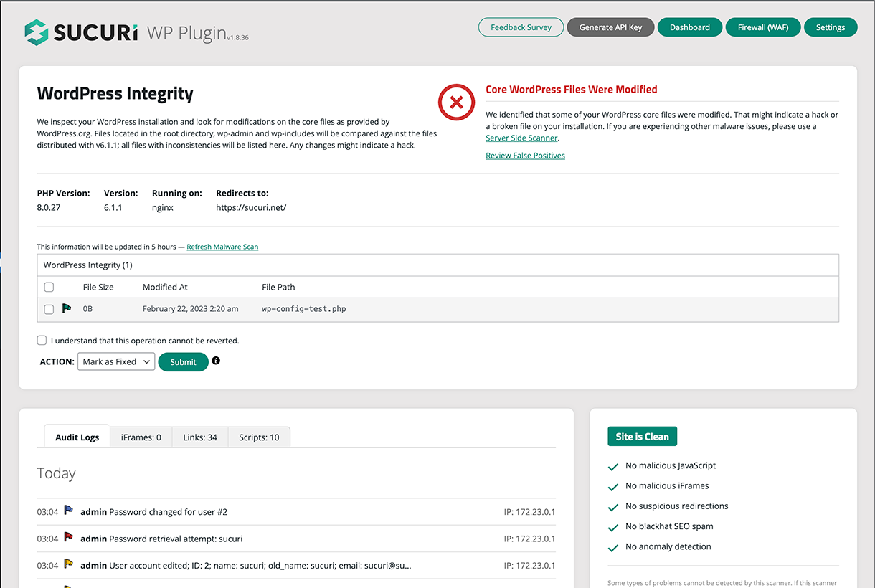Click the blue flag for Password changed entry
The image size is (875, 588).
pos(68,511)
